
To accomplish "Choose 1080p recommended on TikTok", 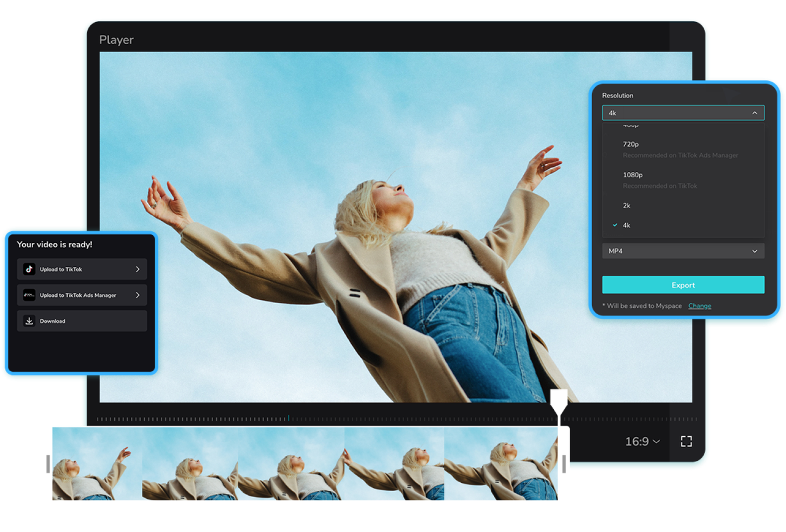I will point(633,174).
